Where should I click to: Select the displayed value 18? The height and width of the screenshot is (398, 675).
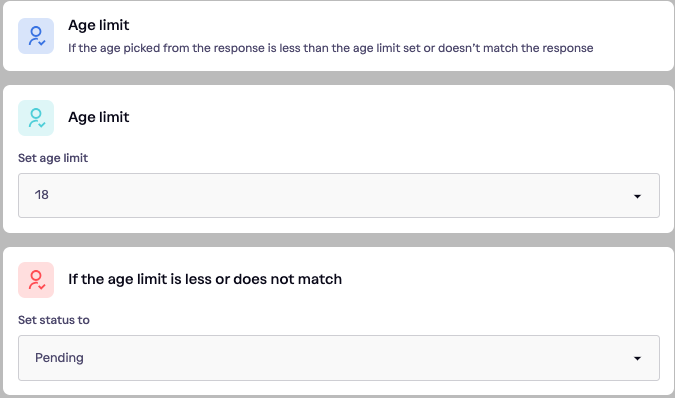[42, 195]
